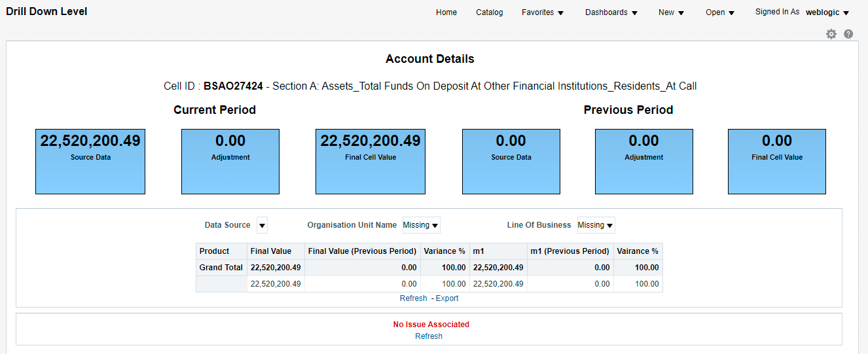This screenshot has width=868, height=354.
Task: Click the Vairance % column header
Action: [638, 251]
